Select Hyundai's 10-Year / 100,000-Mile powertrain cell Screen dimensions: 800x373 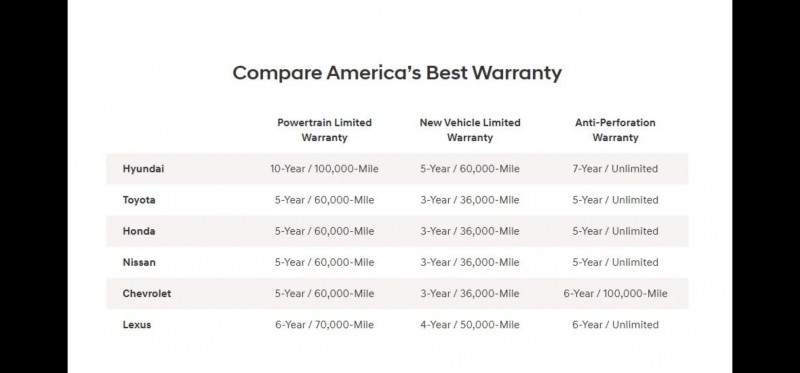[x=324, y=169]
